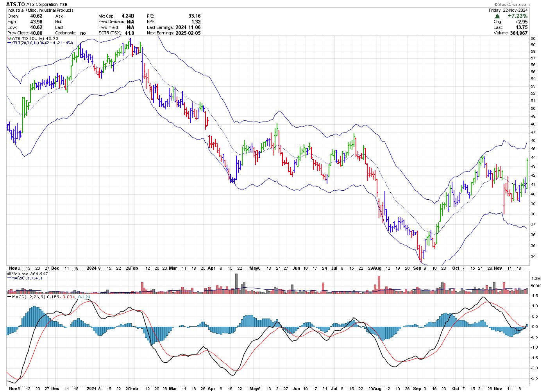Click the Ask: label

point(59,16)
